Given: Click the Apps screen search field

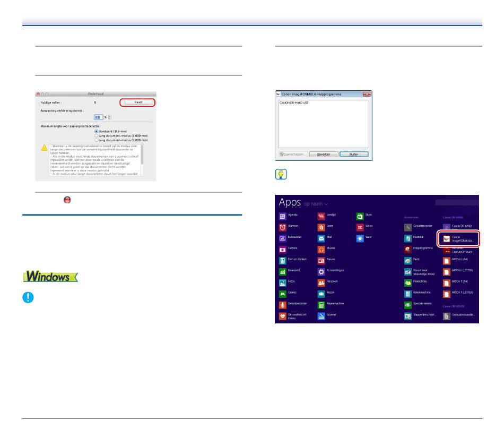Looking at the screenshot, I should pyautogui.click(x=457, y=202).
